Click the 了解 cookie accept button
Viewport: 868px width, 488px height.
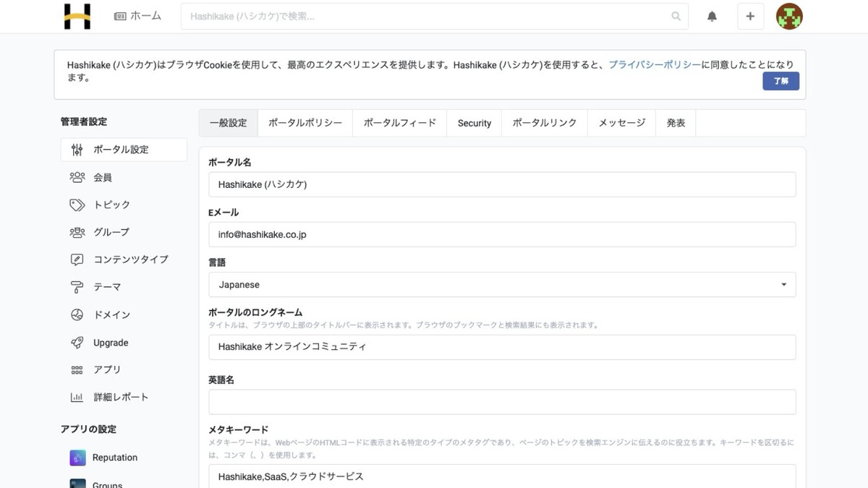[x=780, y=81]
